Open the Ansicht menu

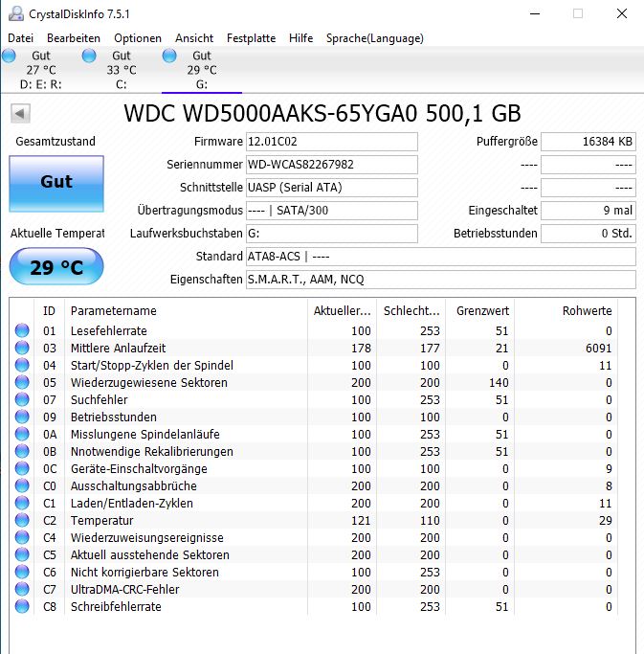pos(194,38)
